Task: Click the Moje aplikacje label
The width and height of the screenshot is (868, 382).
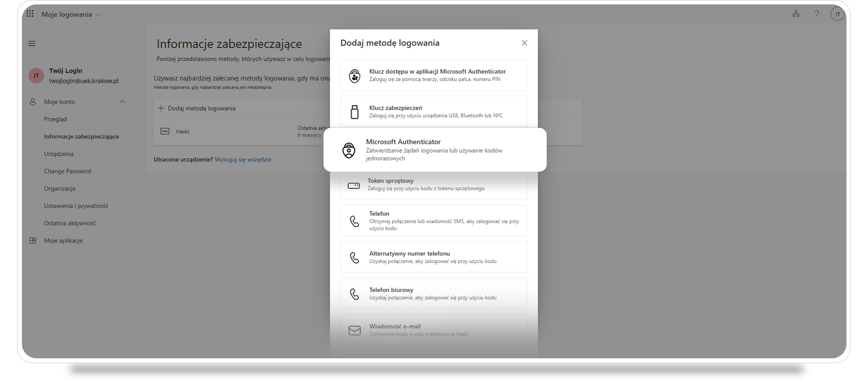Action: 63,241
